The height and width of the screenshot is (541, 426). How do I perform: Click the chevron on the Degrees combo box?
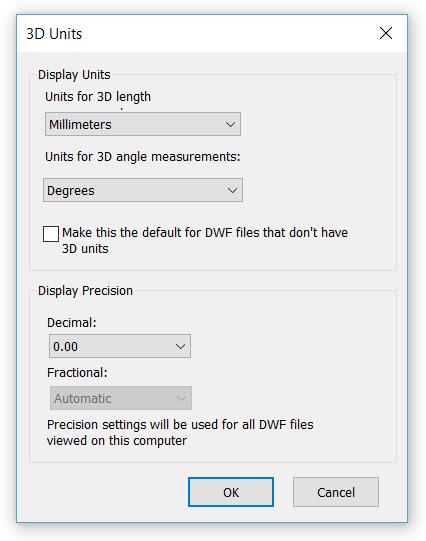[x=232, y=190]
